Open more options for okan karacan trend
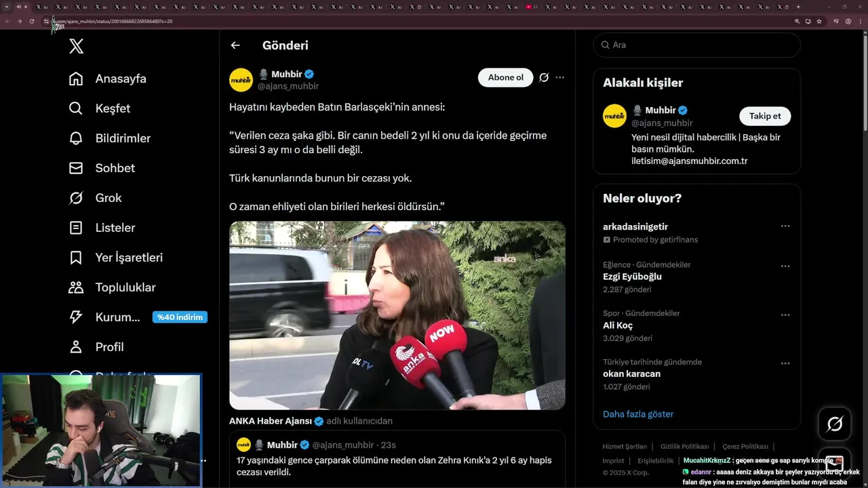This screenshot has width=868, height=488. (x=785, y=363)
